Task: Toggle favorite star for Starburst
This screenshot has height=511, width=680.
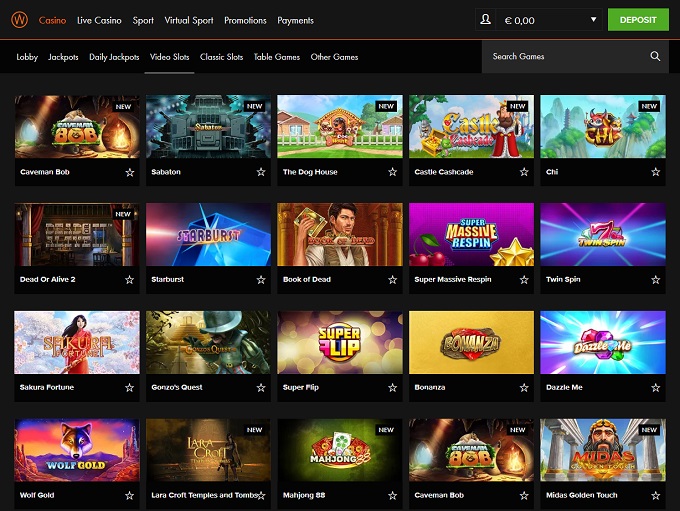Action: (261, 280)
